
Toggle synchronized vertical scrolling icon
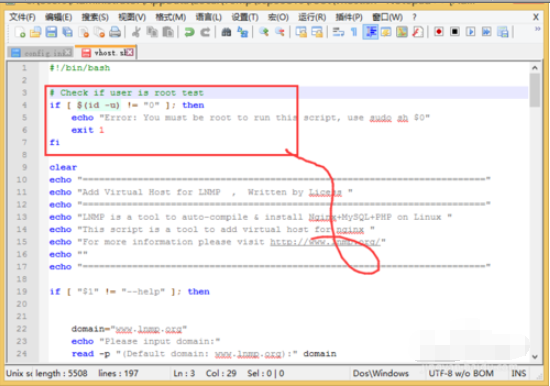coord(301,32)
